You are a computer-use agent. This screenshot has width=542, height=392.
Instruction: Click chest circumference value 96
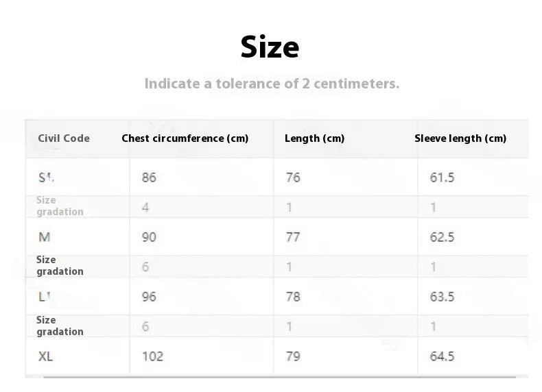(x=149, y=297)
